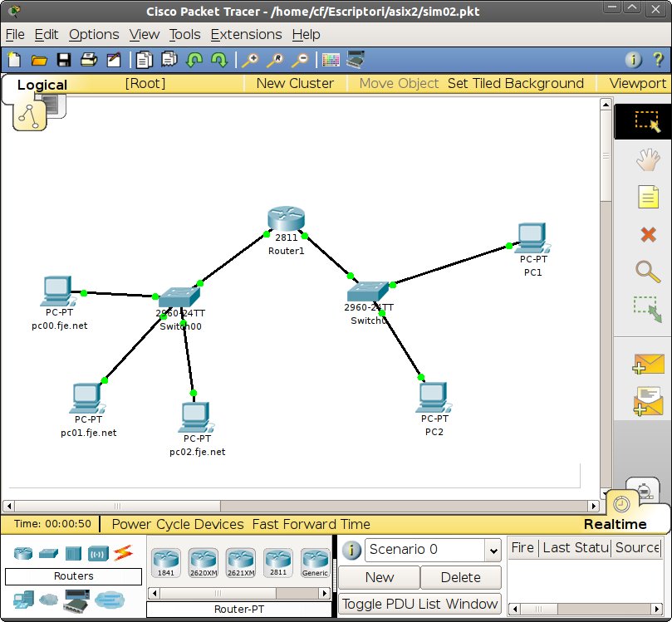Screen dimensions: 672x622
Task: Undo the last action with the green arrow
Action: (194, 60)
